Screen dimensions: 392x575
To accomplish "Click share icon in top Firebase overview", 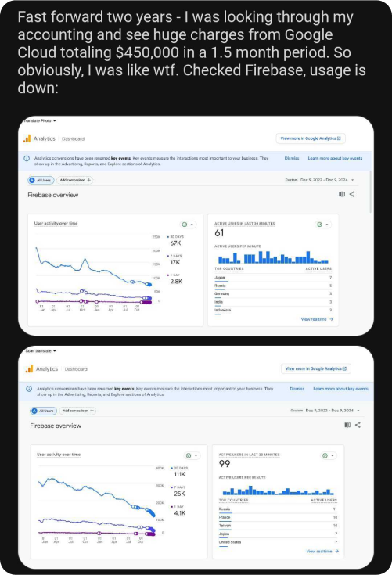I will (352, 194).
